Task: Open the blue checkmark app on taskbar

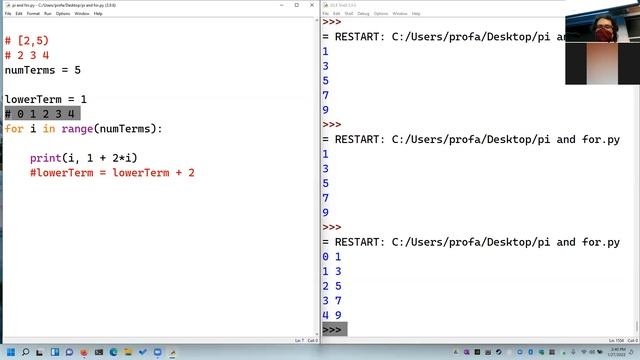Action: tap(142, 351)
